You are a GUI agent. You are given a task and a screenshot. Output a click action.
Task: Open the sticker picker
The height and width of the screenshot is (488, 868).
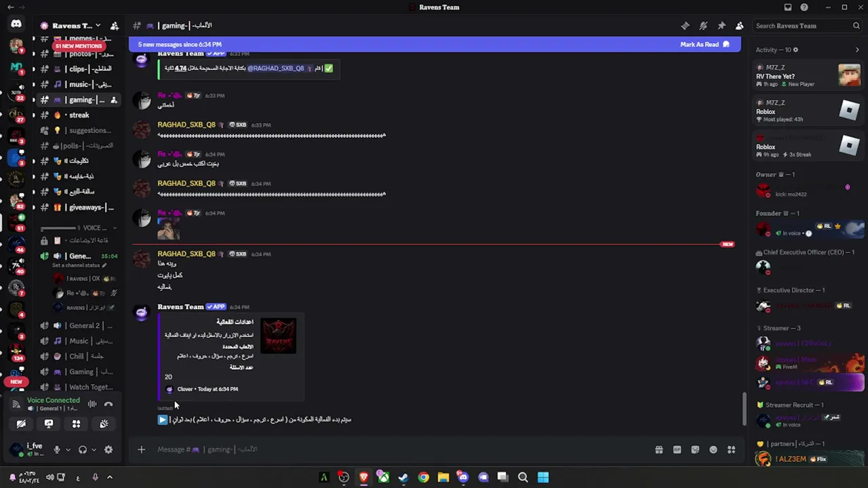coord(695,449)
